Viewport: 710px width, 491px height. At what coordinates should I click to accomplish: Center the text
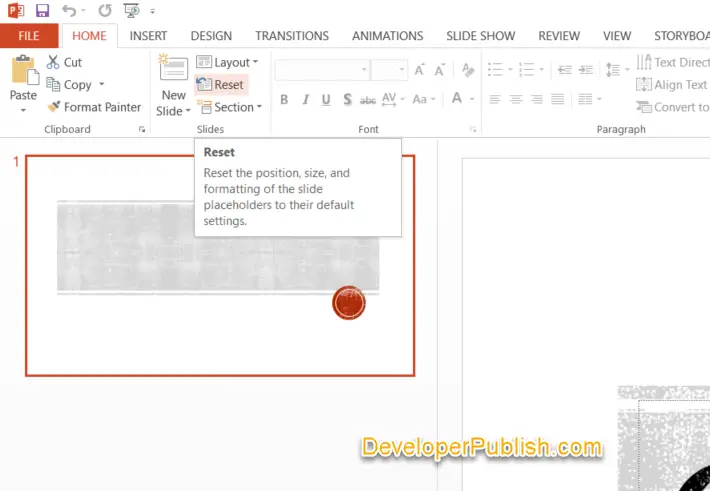(516, 99)
